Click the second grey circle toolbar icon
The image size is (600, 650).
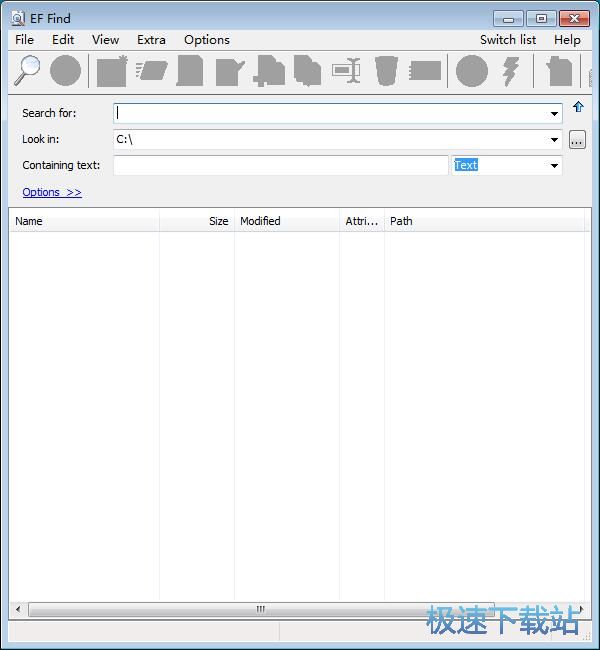click(x=472, y=71)
